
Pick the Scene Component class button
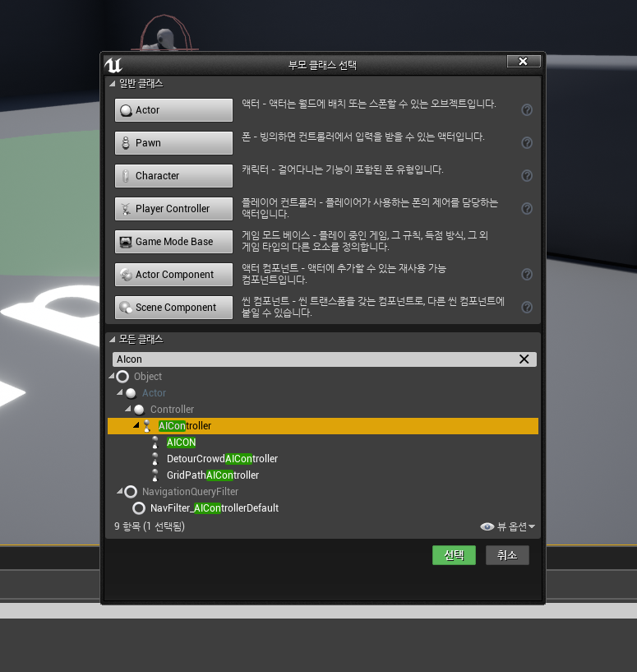(173, 308)
